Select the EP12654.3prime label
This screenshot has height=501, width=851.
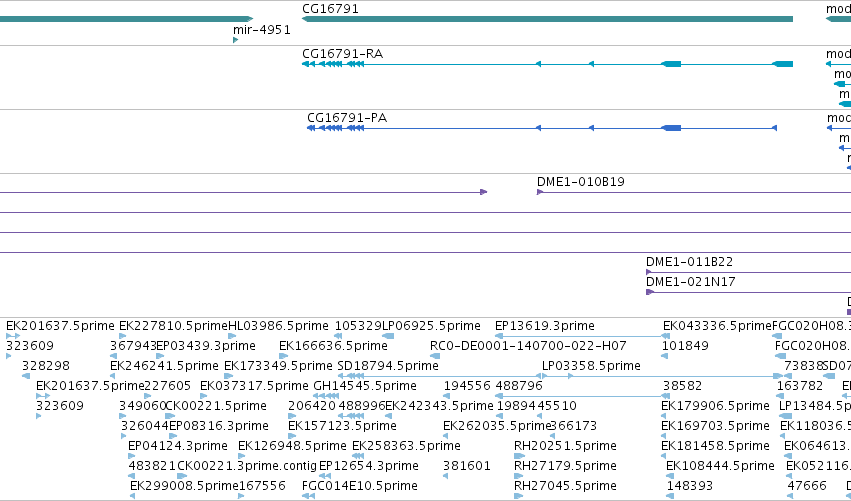(369, 466)
